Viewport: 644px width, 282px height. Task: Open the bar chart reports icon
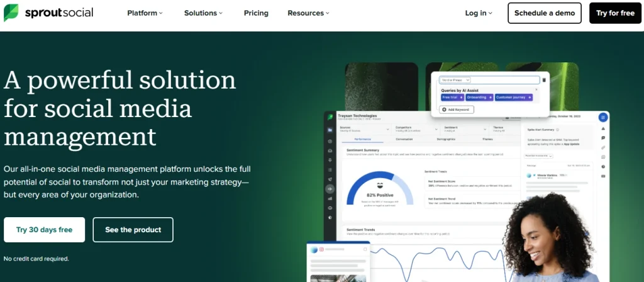coord(330,198)
